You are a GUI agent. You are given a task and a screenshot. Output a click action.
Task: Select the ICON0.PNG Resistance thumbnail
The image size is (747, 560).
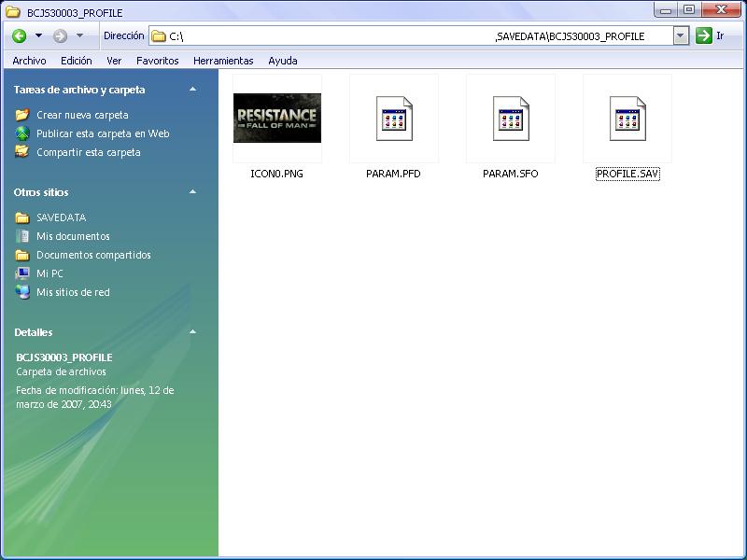pyautogui.click(x=276, y=118)
